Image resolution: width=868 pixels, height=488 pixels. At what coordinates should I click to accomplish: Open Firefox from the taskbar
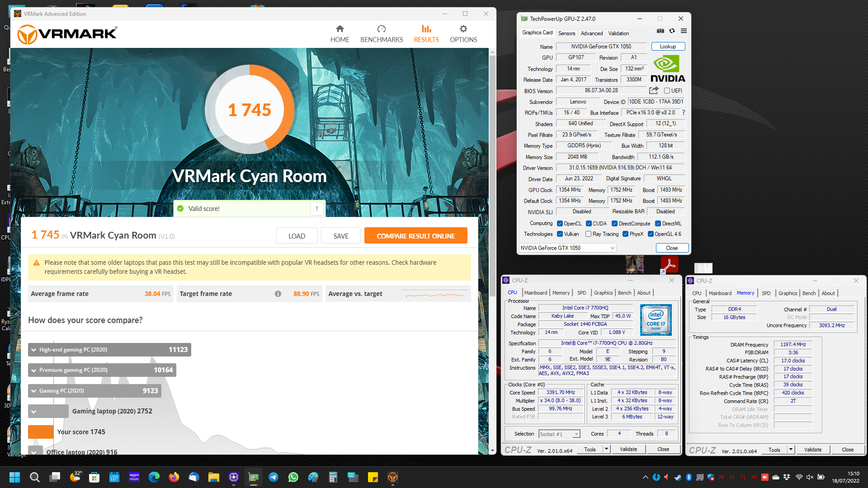(174, 477)
